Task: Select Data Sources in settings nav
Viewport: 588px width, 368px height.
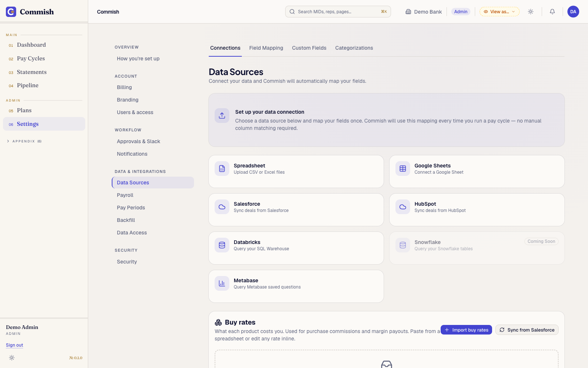Action: coord(153,183)
